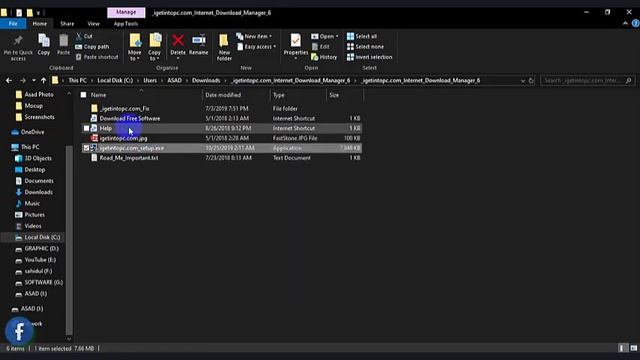The image size is (640, 360).
Task: Switch to the Home tab
Action: tap(40, 24)
